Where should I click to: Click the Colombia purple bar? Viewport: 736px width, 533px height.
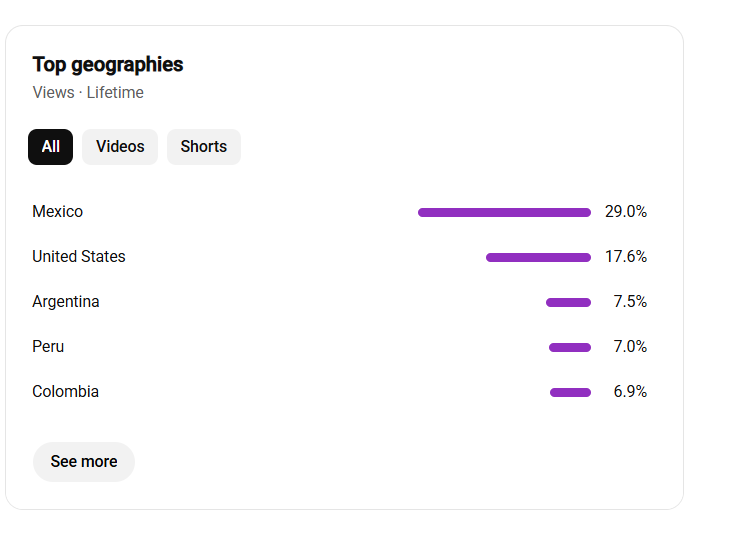pos(570,393)
